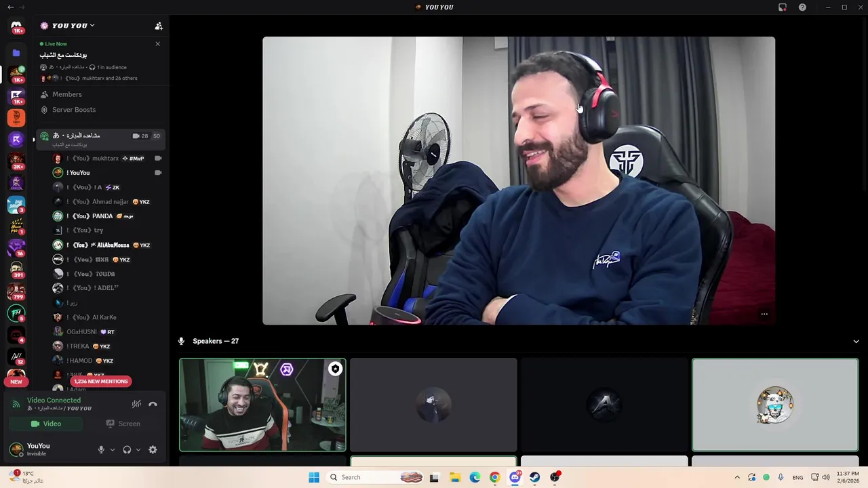868x488 pixels.
Task: Select the مشاهده المبارة voice channel
Action: (x=100, y=139)
